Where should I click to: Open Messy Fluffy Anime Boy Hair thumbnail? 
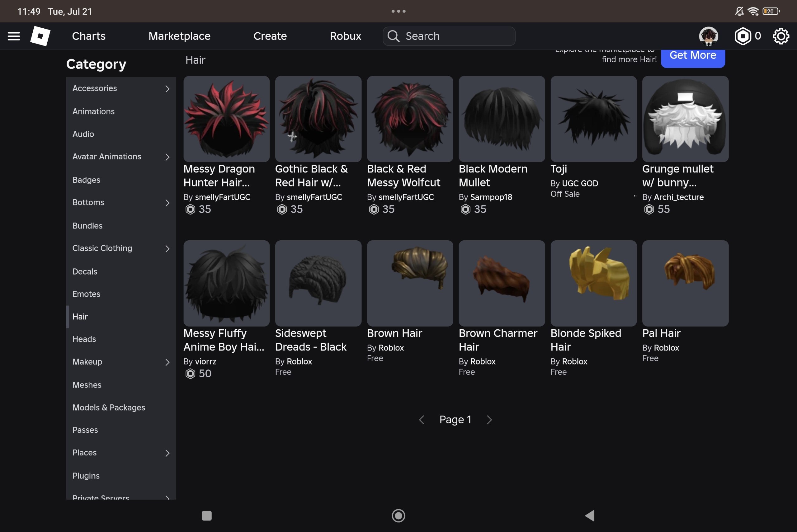(227, 284)
